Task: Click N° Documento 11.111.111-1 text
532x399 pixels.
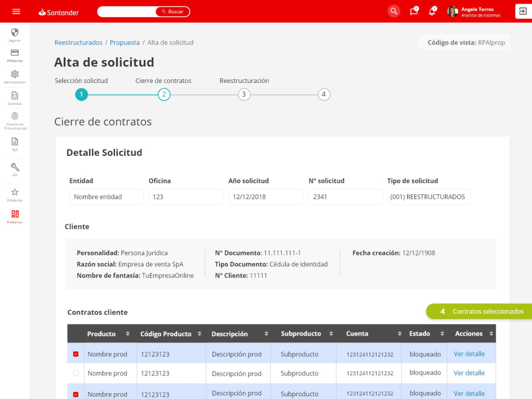Action: pos(258,253)
